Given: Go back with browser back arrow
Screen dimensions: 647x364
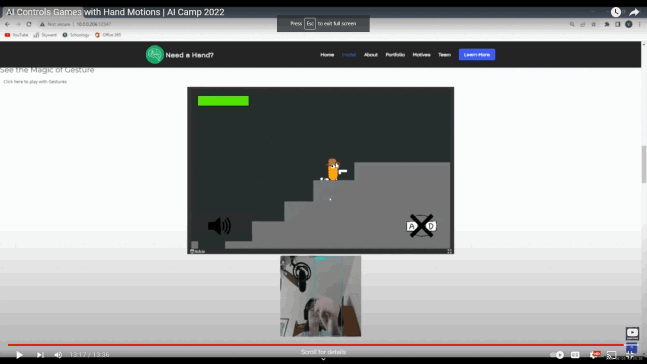Looking at the screenshot, I should (x=7, y=24).
